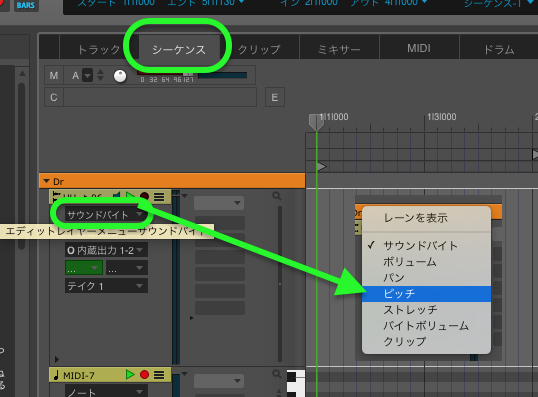Click the up/down stepper next to the A dropdown

coord(101,75)
